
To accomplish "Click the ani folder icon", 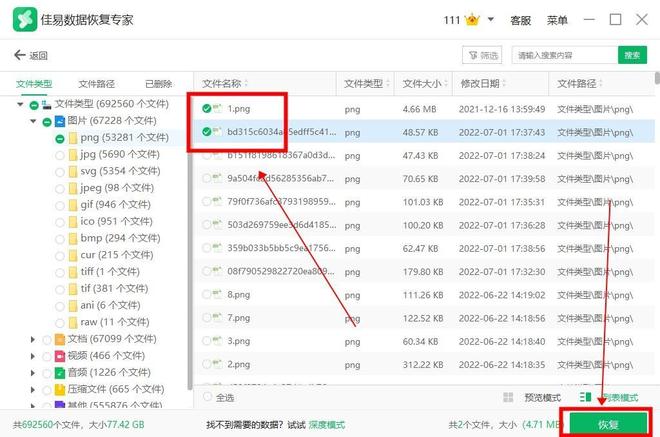I will (x=72, y=306).
